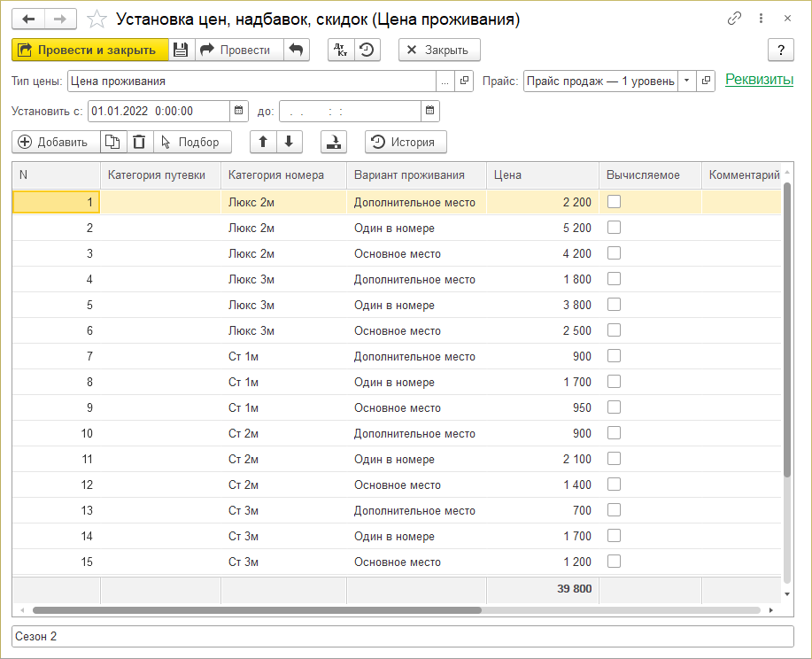Sort by Категория номера column header
The image size is (812, 659).
276,174
